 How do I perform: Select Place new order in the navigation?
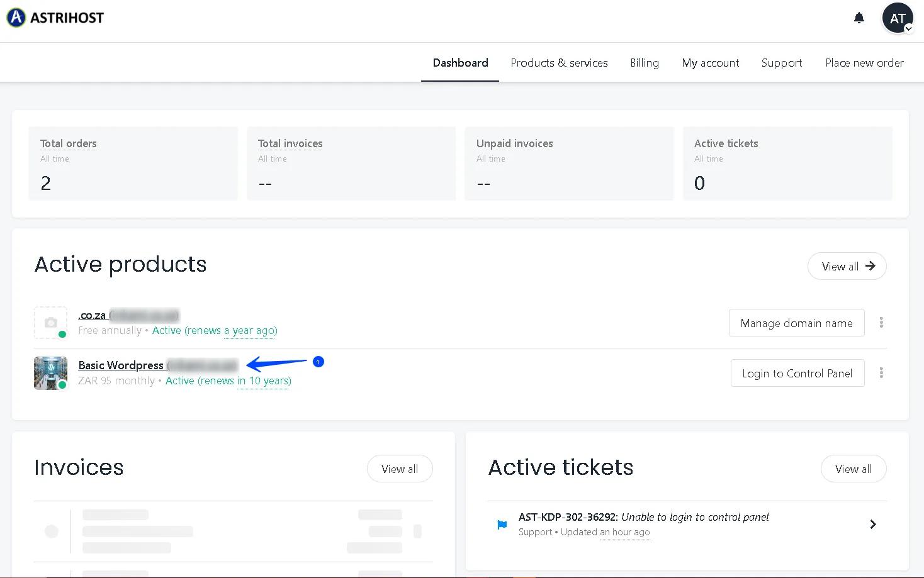pyautogui.click(x=864, y=62)
